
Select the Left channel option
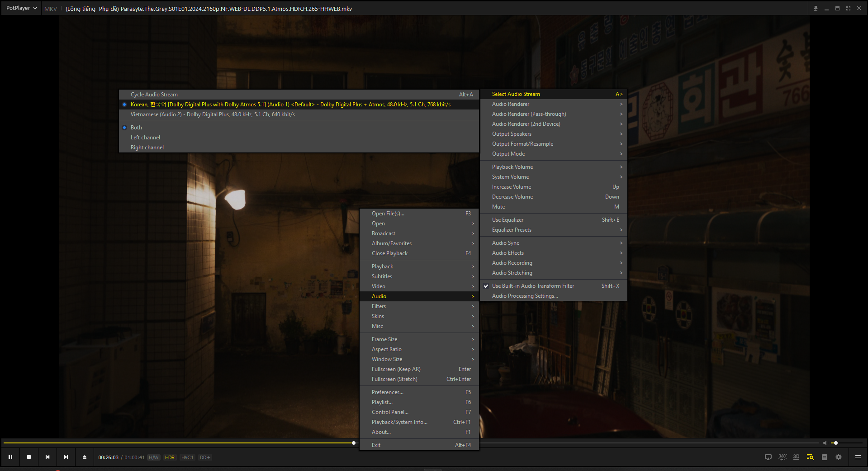pos(299,138)
